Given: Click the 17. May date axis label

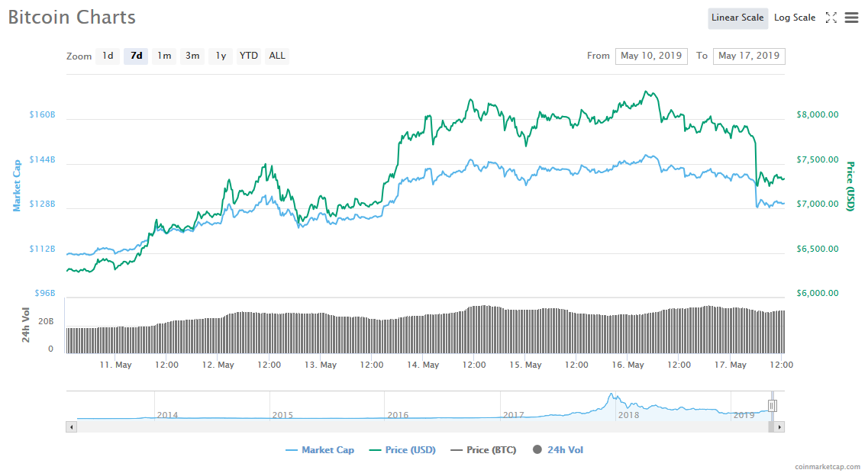Looking at the screenshot, I should (x=730, y=365).
